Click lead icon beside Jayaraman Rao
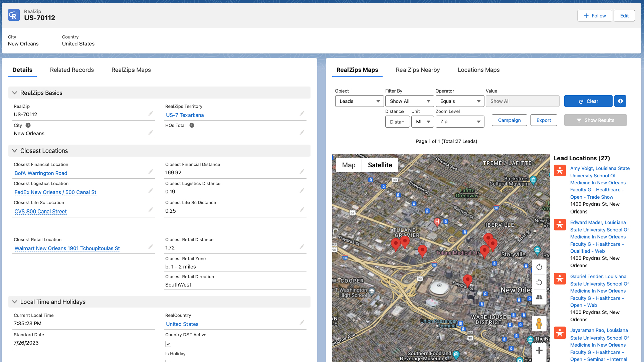The width and height of the screenshot is (644, 362). click(560, 333)
